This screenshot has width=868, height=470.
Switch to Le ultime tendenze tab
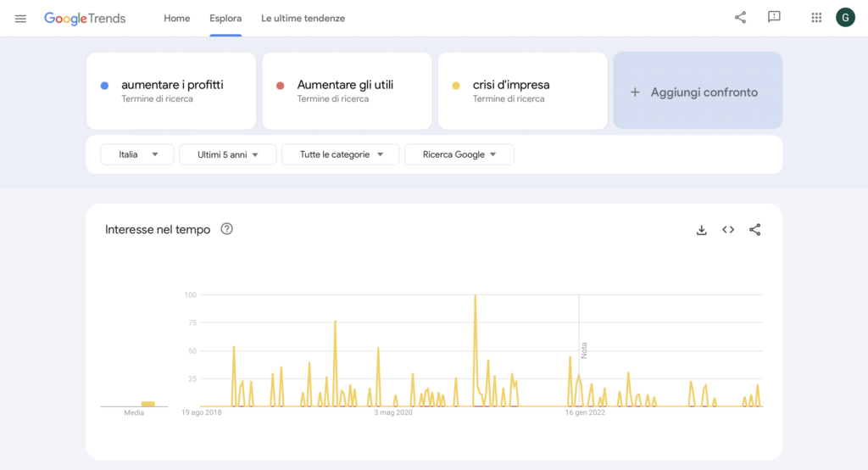click(303, 18)
